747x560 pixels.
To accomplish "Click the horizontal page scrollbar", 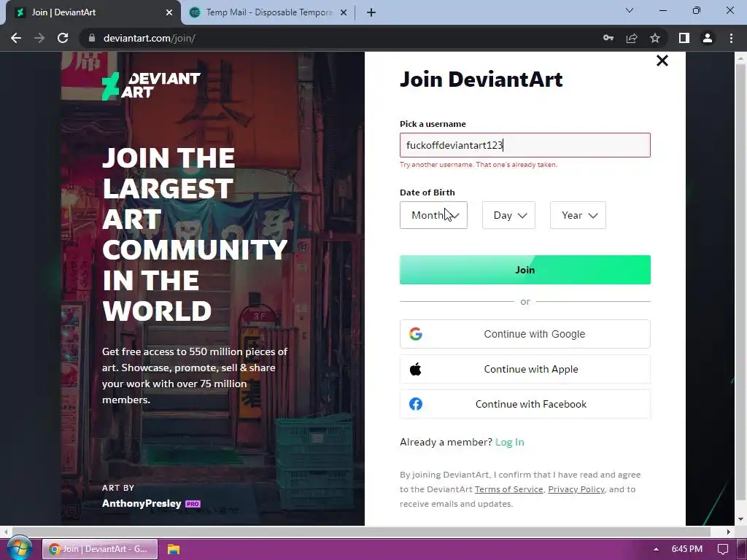I will pos(361,532).
